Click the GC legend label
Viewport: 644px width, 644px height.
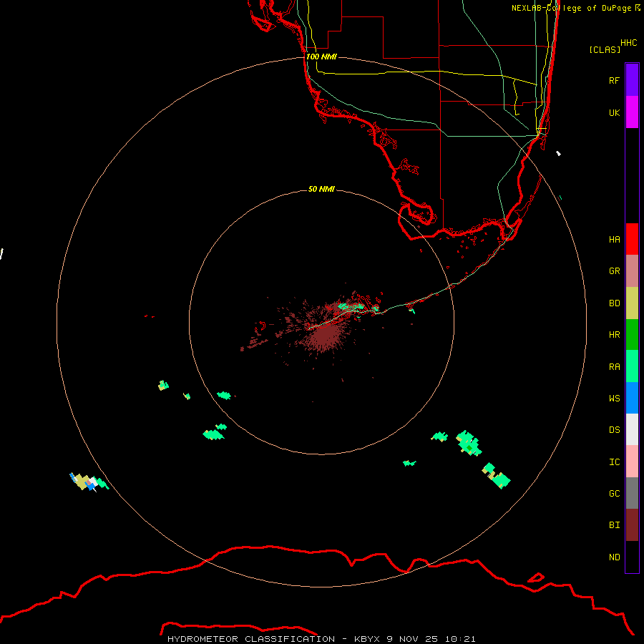coord(614,494)
